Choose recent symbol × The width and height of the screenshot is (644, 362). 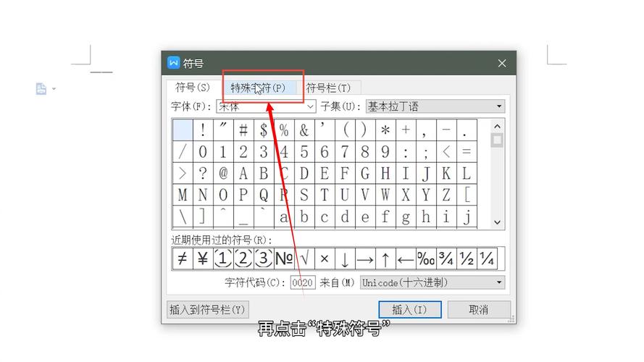click(x=325, y=258)
